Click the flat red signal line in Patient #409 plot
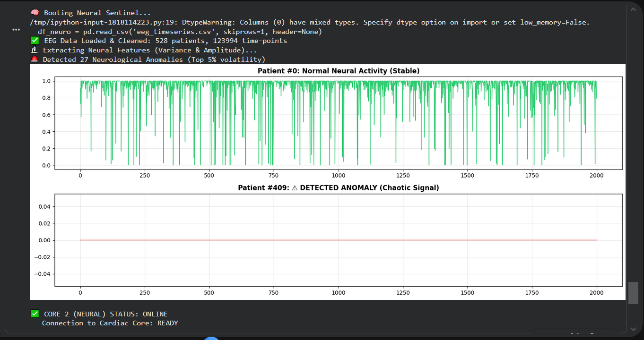The image size is (644, 340). 339,240
